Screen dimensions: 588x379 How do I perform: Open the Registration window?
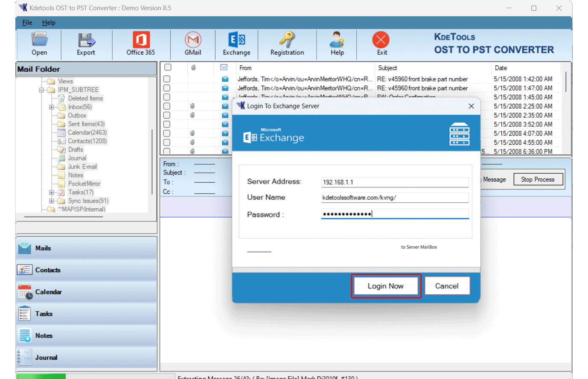[x=287, y=44]
